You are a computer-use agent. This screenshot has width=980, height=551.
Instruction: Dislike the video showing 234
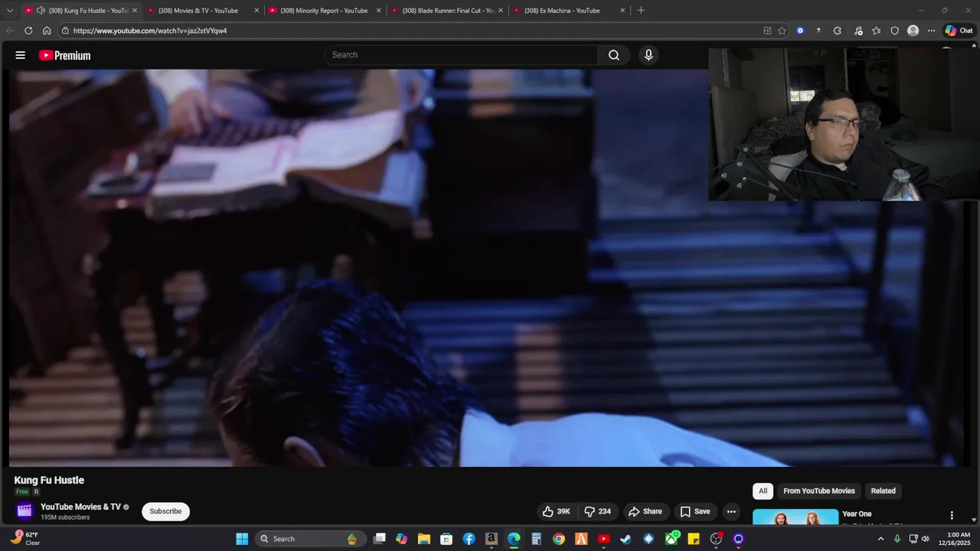(x=597, y=511)
